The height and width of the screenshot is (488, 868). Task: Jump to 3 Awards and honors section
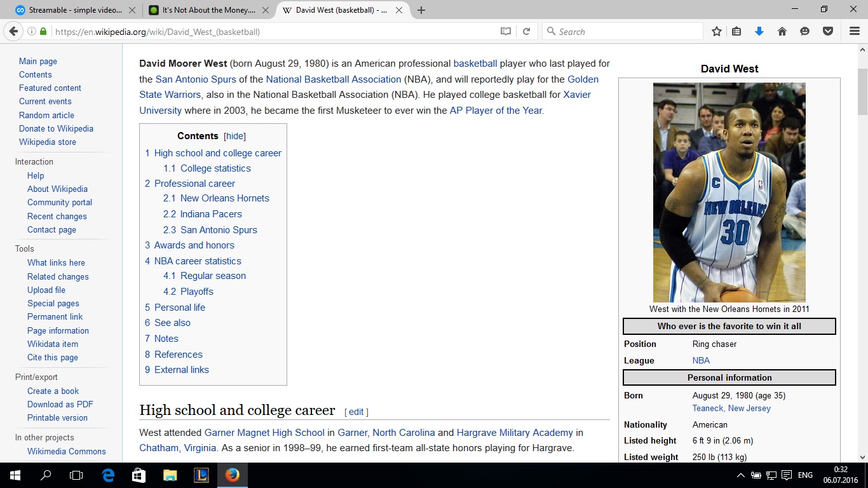pyautogui.click(x=189, y=245)
